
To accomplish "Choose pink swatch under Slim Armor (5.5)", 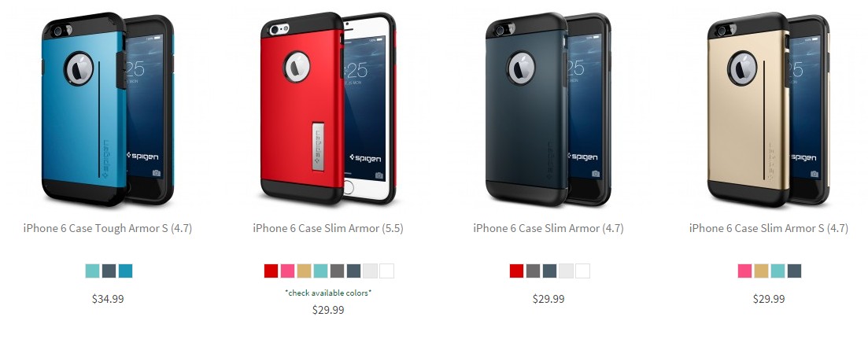I will click(x=287, y=271).
